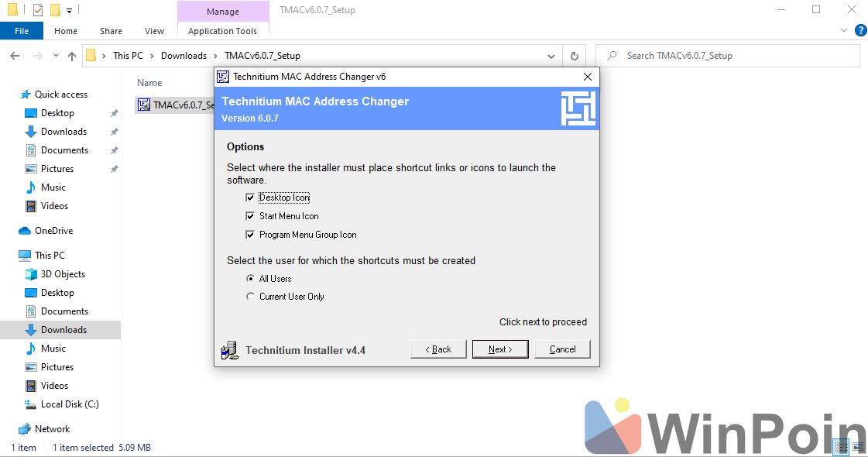Open Explorer Help question mark icon
This screenshot has width=868, height=457.
(860, 30)
